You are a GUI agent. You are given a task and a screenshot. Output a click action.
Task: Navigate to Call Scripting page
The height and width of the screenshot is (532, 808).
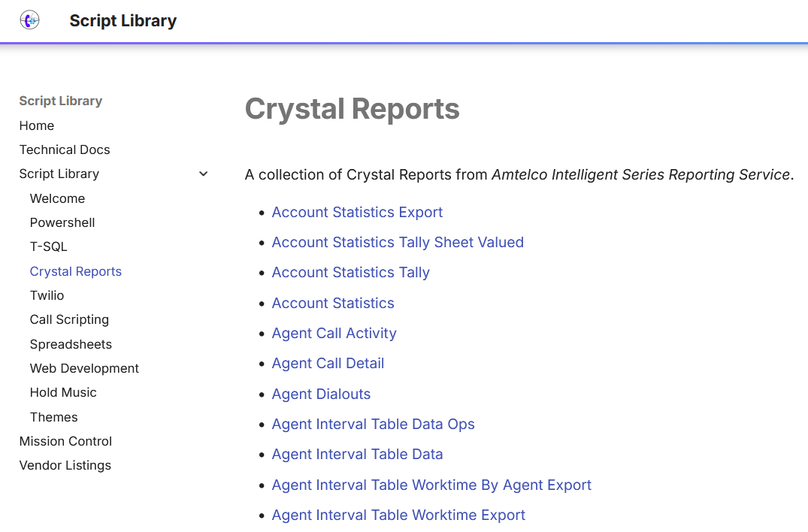click(69, 319)
